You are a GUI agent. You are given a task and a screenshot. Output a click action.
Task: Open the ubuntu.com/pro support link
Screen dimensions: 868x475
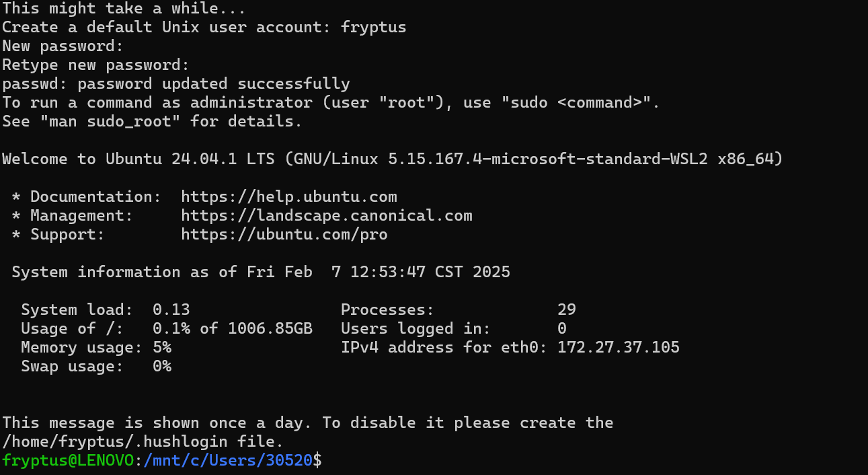click(284, 235)
